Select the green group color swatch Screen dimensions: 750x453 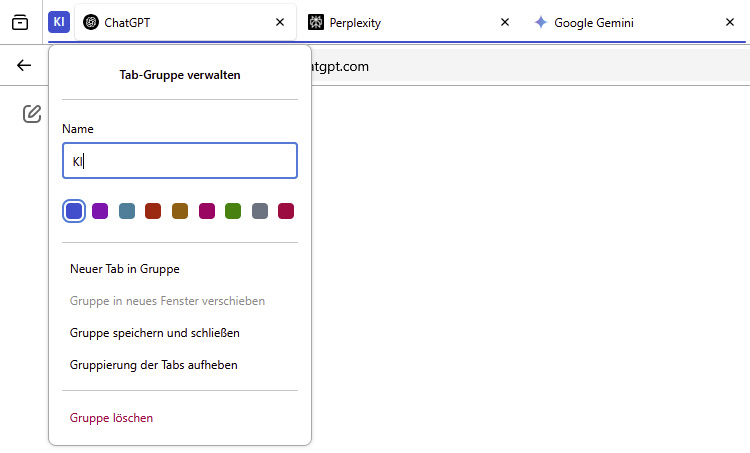[x=233, y=211]
